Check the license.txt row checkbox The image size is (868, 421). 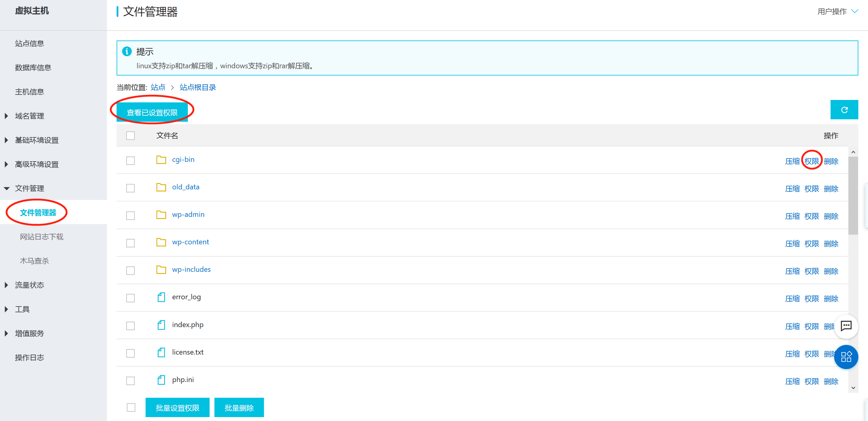pos(130,353)
